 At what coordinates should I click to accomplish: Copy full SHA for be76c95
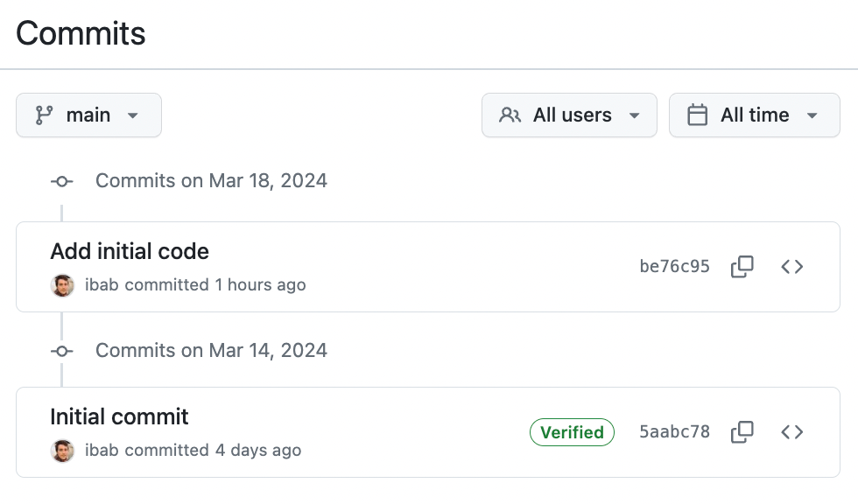tap(742, 267)
